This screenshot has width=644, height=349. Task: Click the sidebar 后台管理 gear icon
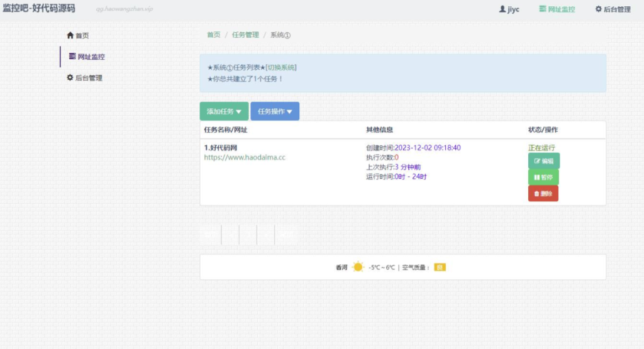pyautogui.click(x=70, y=77)
